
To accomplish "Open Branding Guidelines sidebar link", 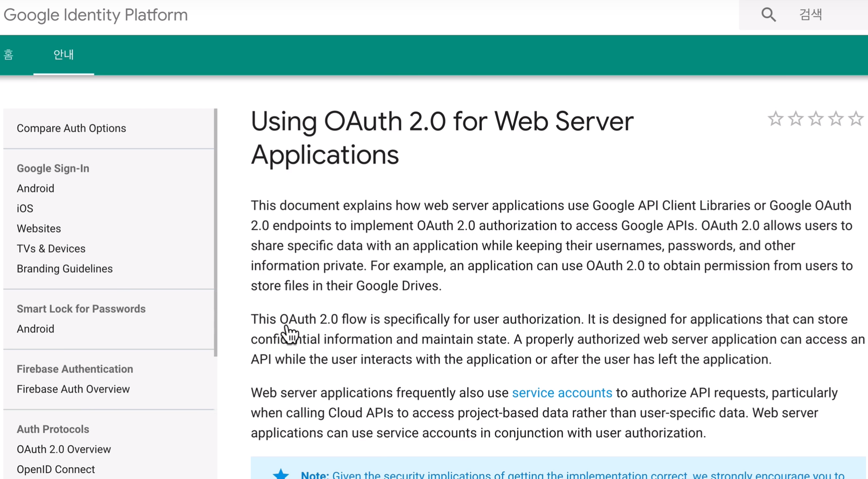I will (x=65, y=269).
